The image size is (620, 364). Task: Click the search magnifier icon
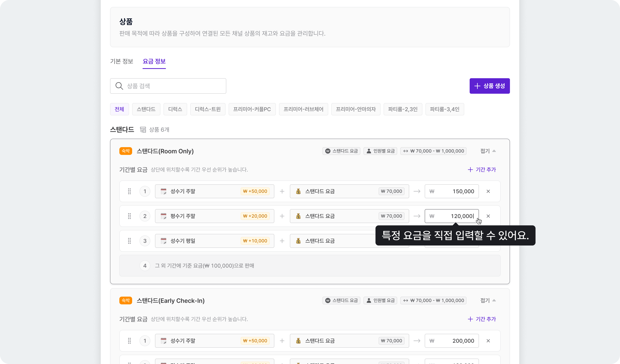(x=119, y=86)
